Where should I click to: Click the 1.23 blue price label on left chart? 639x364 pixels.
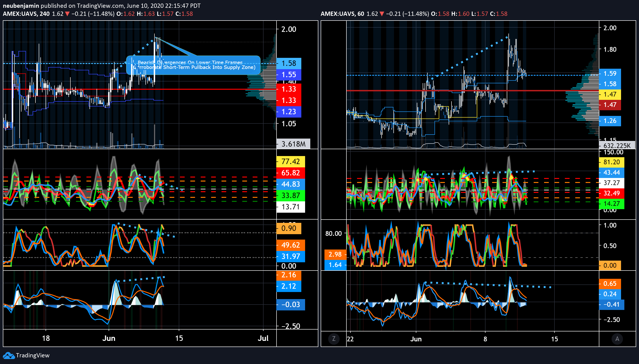[x=289, y=111]
